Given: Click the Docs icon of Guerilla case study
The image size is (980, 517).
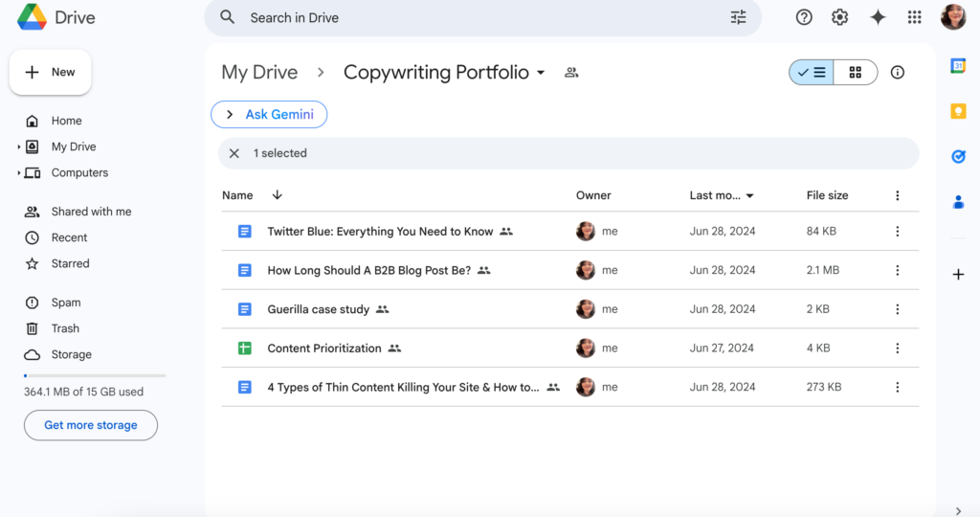Looking at the screenshot, I should pyautogui.click(x=244, y=309).
